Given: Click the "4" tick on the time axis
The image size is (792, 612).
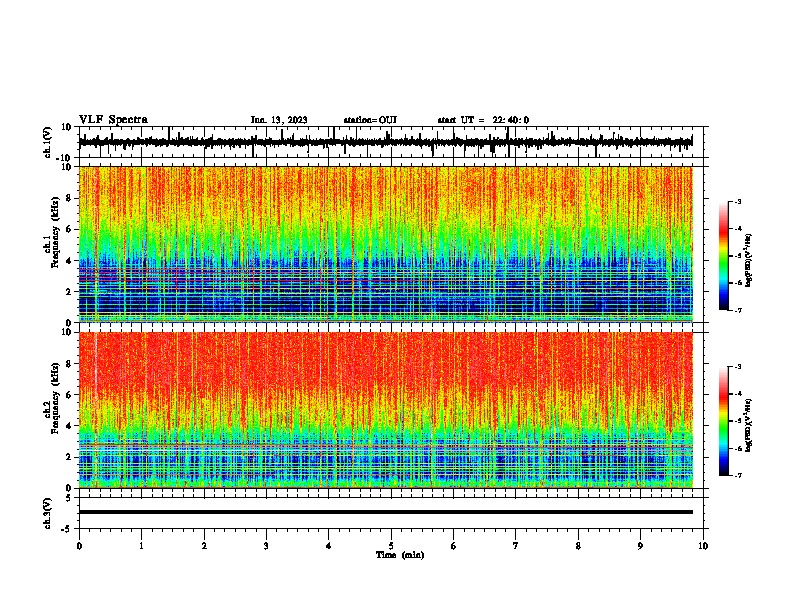Looking at the screenshot, I should [x=329, y=546].
